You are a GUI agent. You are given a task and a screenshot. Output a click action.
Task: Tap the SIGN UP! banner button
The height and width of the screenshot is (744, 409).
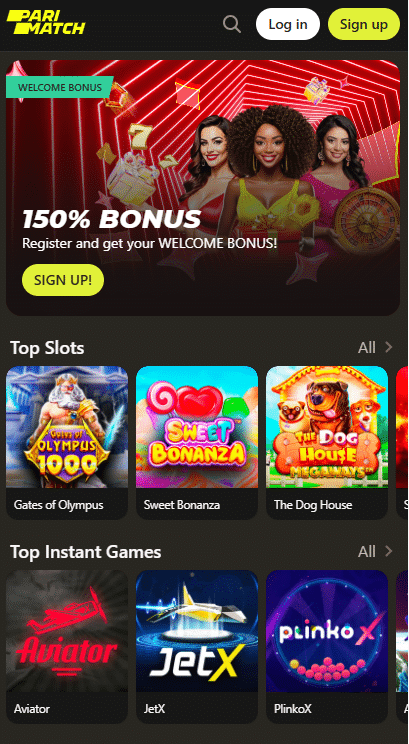click(63, 280)
